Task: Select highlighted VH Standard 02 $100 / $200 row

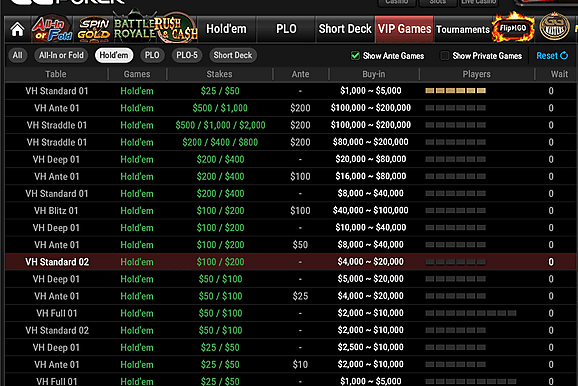Action: (x=290, y=262)
